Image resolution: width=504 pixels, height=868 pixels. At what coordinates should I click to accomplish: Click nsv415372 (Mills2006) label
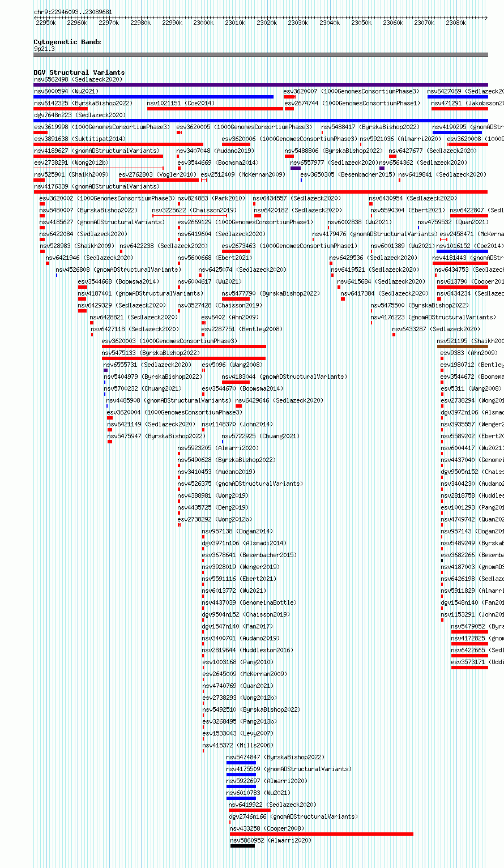point(237,745)
